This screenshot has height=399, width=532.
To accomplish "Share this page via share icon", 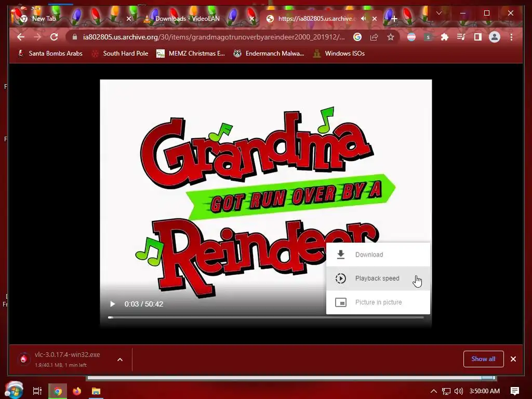I will click(x=374, y=37).
